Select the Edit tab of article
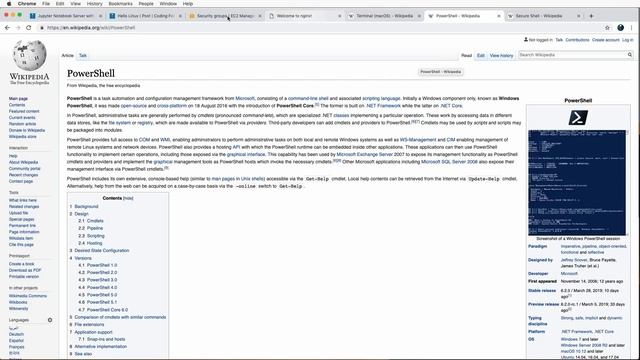This screenshot has height=360, width=640. point(481,56)
